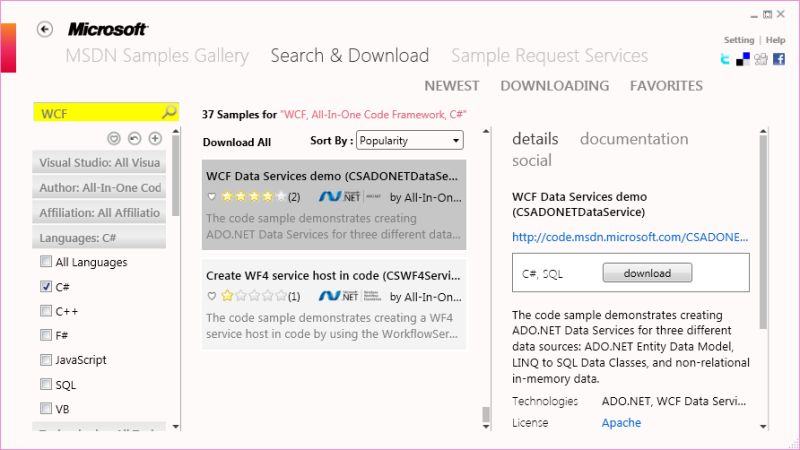The width and height of the screenshot is (800, 450).
Task: Tick the All Languages checkbox
Action: coord(46,262)
